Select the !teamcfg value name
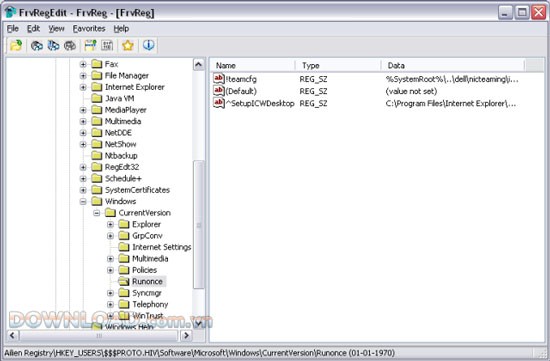 click(x=241, y=79)
